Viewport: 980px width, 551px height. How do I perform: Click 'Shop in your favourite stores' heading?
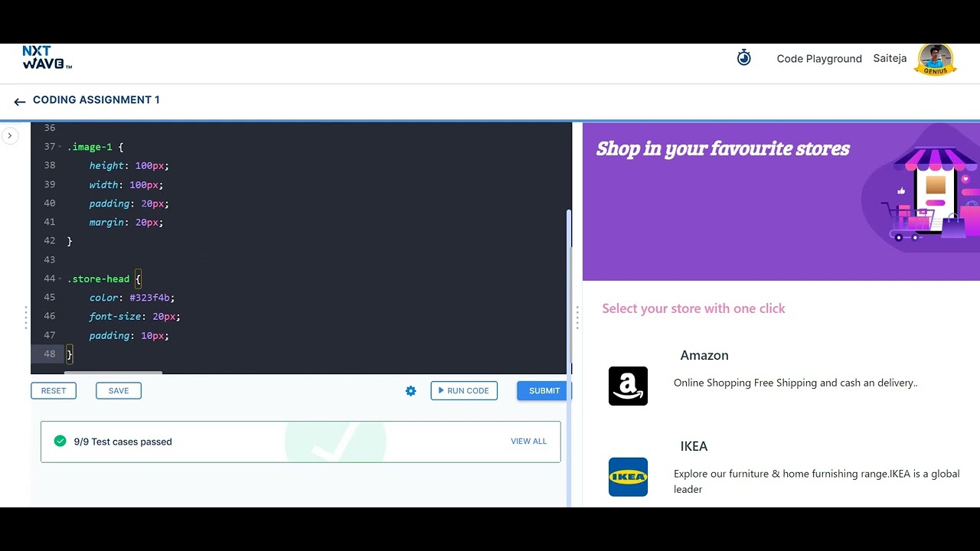(723, 148)
